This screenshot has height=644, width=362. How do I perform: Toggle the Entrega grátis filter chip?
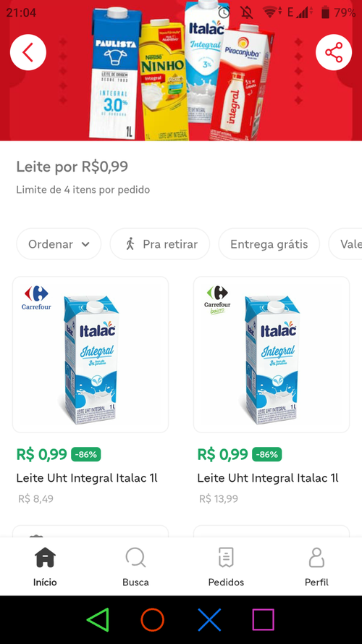pos(269,244)
